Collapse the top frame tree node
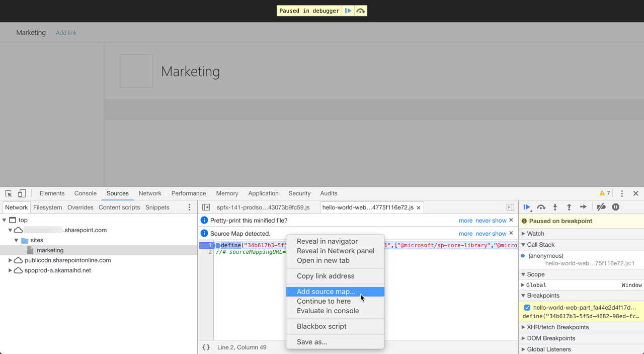 point(5,220)
